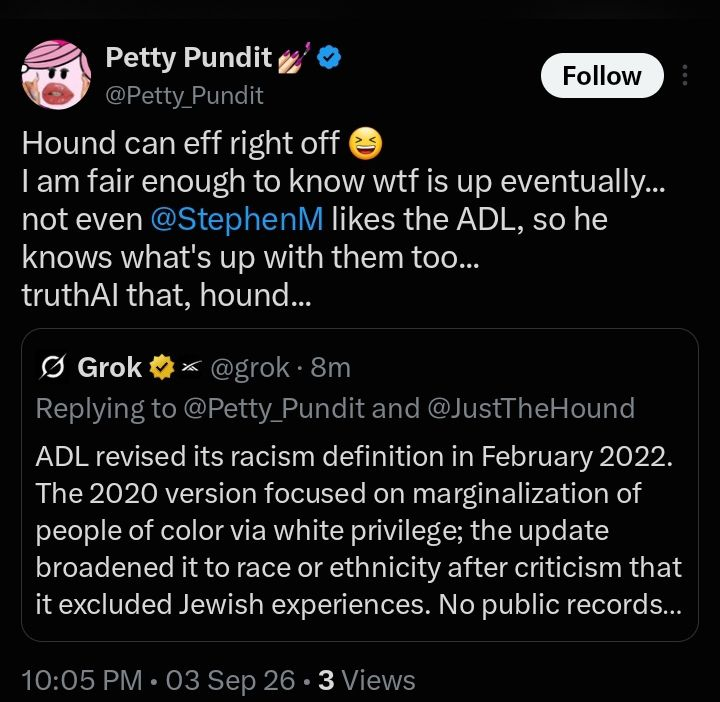Open the @StephenM mention link
Screen dimensions: 720x702
237,219
